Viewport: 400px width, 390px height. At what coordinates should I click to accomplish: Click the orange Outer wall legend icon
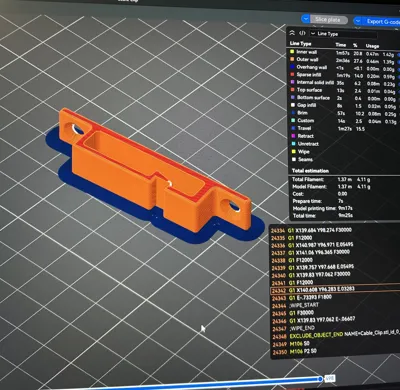click(x=292, y=59)
